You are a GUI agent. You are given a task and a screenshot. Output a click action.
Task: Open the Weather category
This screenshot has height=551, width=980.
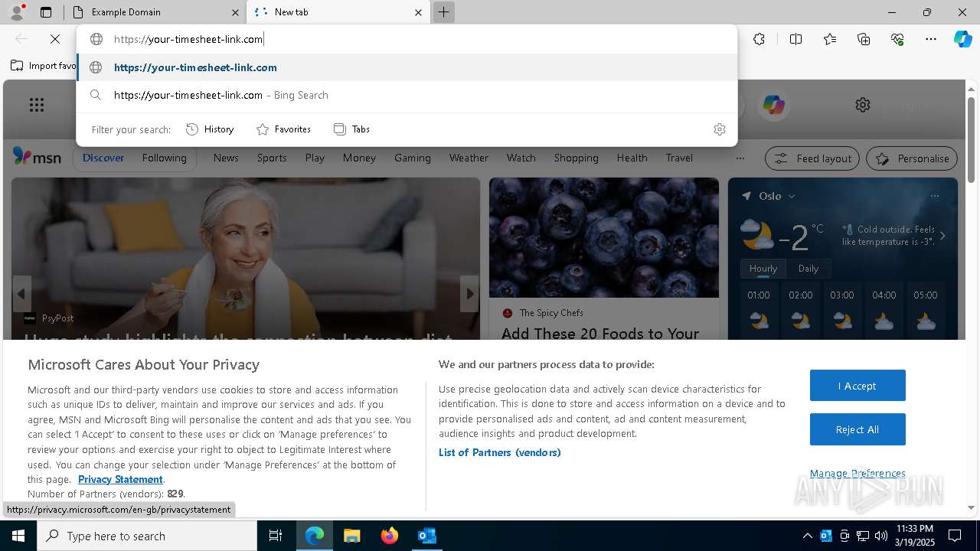[469, 158]
